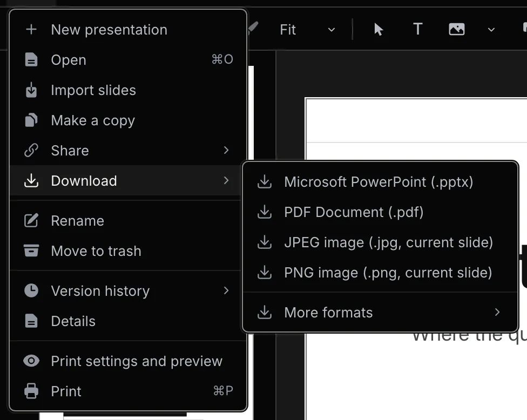Click the download icon beside JPEG image
The height and width of the screenshot is (420, 527).
tap(265, 242)
